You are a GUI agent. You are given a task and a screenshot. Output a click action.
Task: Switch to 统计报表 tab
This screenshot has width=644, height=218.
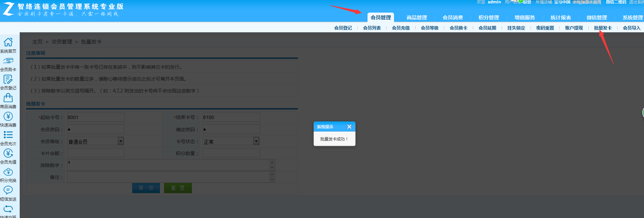tap(560, 18)
